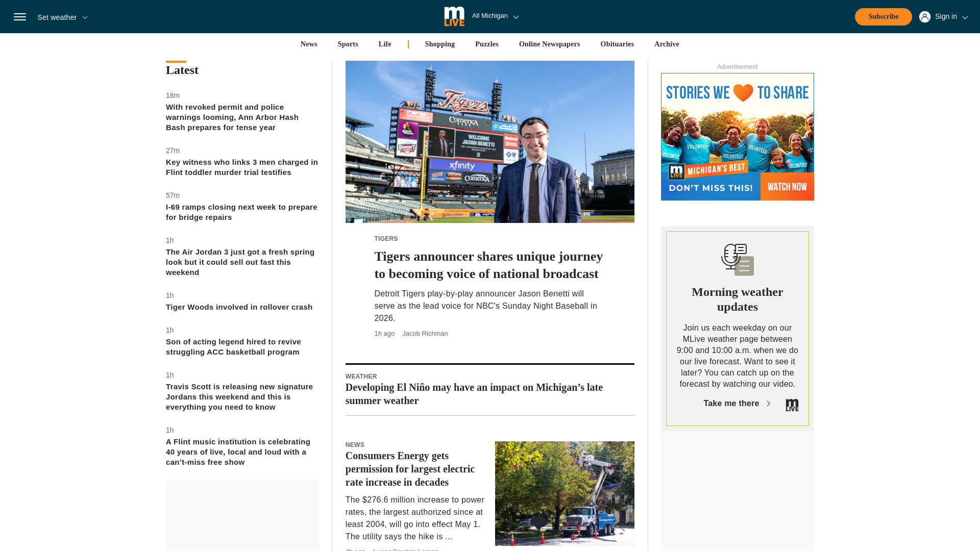Open the hamburger menu icon
Viewport: 980px width, 551px height.
click(20, 17)
